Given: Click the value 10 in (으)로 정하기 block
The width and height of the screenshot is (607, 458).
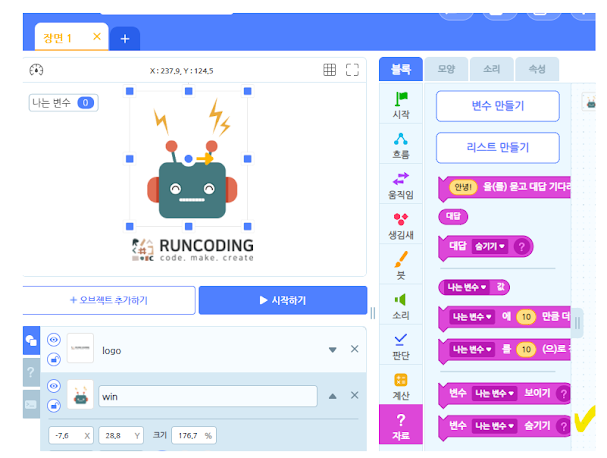Looking at the screenshot, I should coord(526,349).
